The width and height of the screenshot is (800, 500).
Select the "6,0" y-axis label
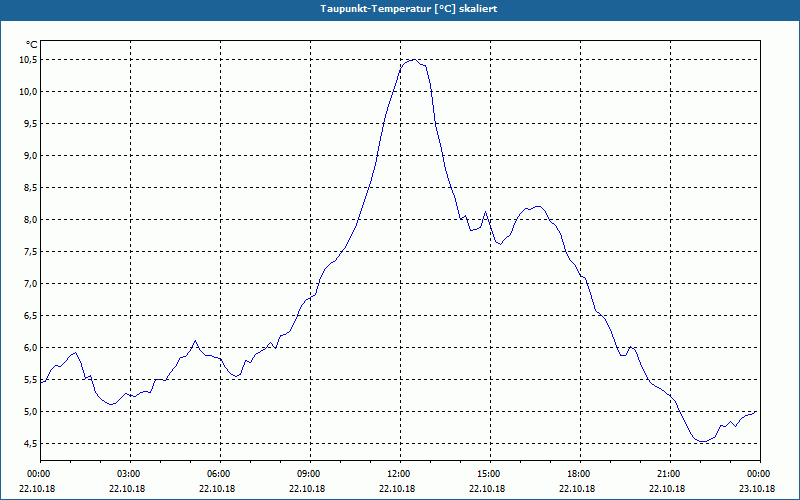pyautogui.click(x=30, y=347)
